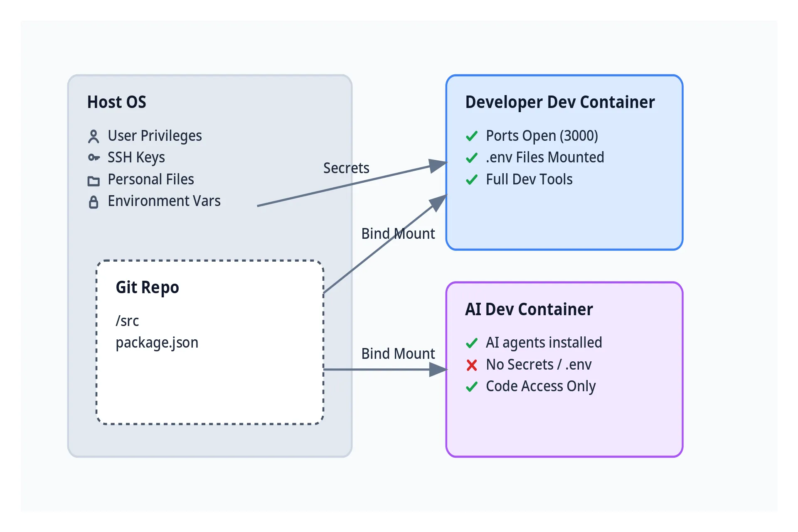This screenshot has width=798, height=532.
Task: Click the green check next to Ports Open (3000)
Action: click(472, 136)
